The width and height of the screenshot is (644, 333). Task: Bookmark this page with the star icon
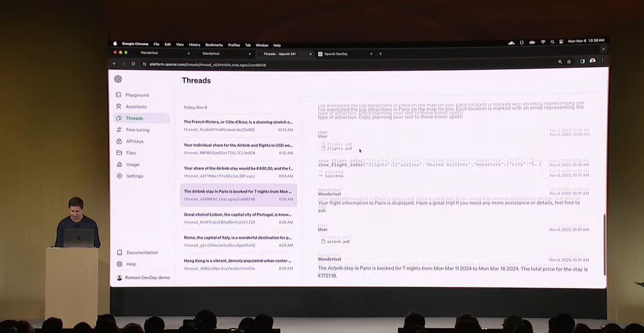click(x=569, y=61)
